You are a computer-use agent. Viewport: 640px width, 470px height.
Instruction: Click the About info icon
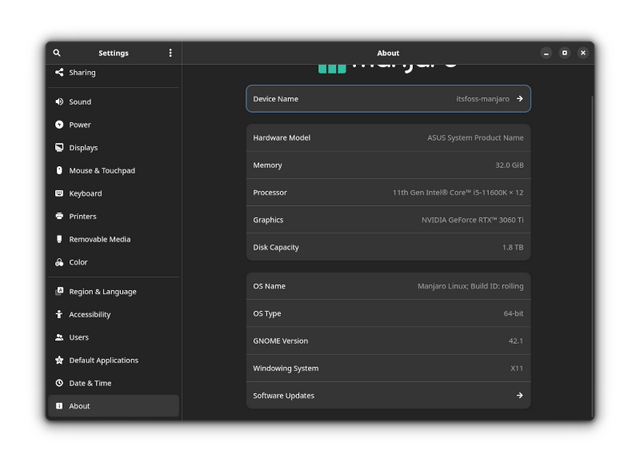(x=59, y=406)
